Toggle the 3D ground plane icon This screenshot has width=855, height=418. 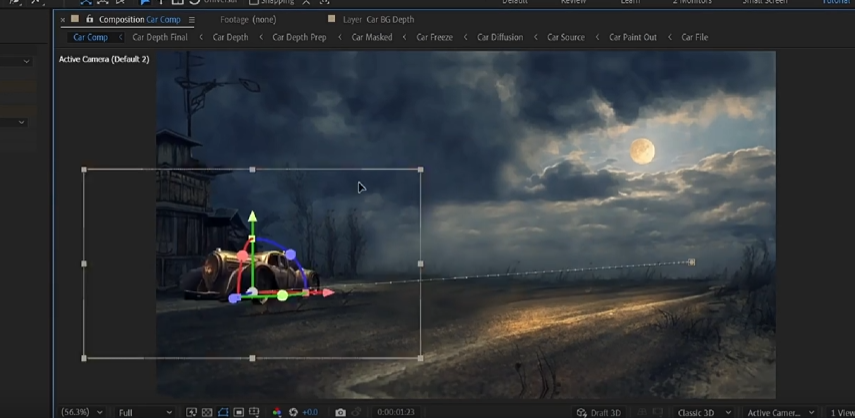(642, 413)
